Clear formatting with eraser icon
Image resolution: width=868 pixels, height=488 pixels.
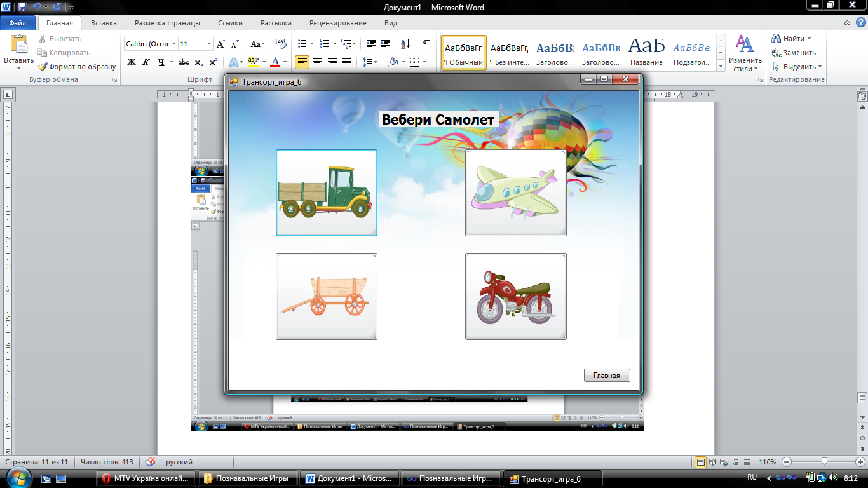click(281, 44)
